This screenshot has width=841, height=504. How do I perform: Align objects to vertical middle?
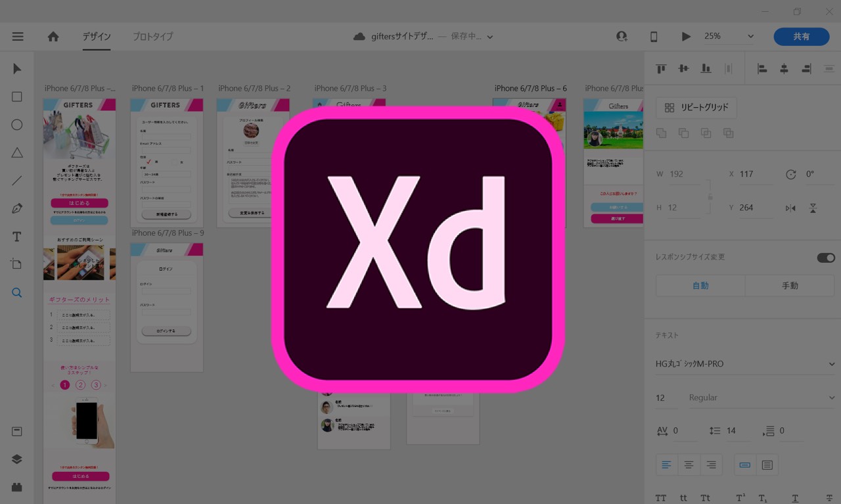(683, 68)
